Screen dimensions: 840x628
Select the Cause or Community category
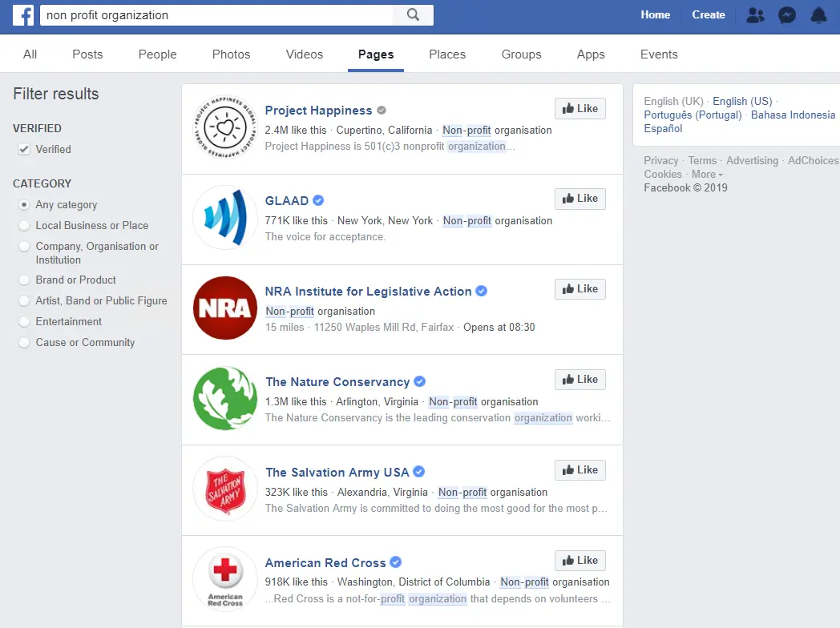pos(24,343)
